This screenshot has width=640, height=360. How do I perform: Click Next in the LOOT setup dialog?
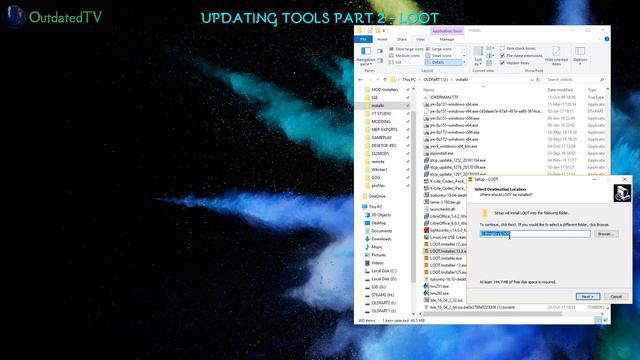pos(588,296)
